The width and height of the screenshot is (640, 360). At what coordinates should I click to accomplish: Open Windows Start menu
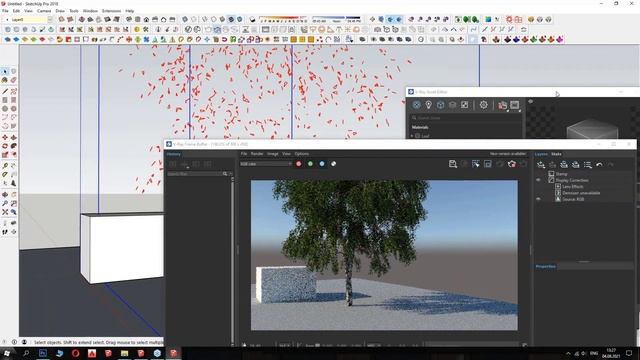7,353
